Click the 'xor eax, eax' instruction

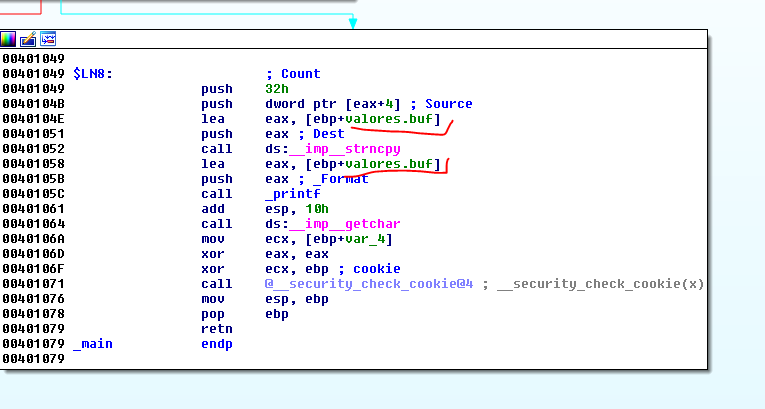point(214,254)
